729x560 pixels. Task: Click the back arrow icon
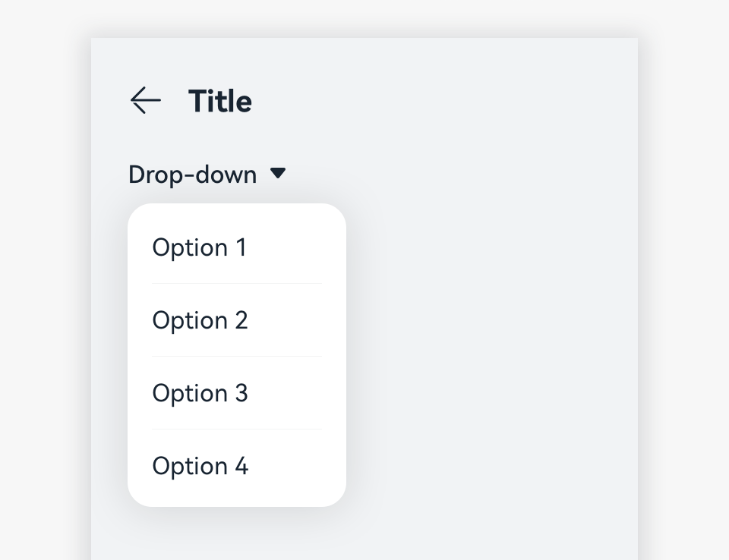click(145, 100)
